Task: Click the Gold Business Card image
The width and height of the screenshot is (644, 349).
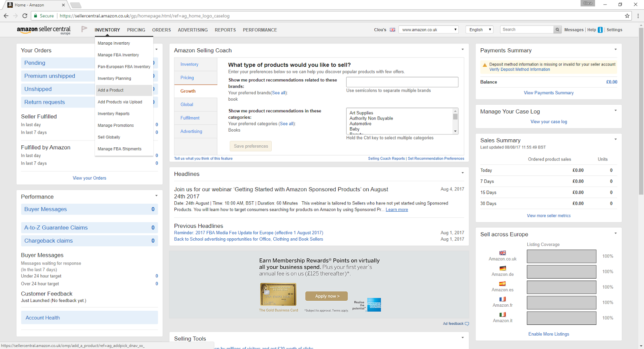Action: (279, 294)
